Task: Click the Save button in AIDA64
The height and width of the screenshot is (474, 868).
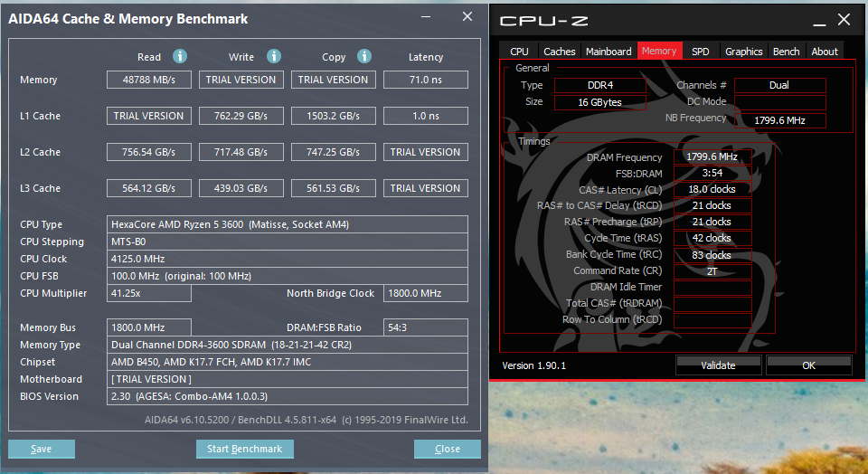Action: (x=42, y=449)
